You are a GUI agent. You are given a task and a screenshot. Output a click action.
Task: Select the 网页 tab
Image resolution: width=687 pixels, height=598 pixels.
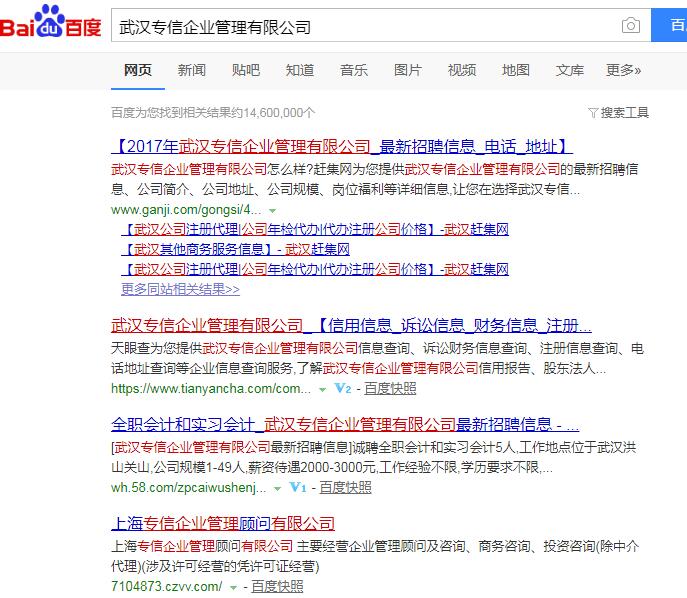138,70
